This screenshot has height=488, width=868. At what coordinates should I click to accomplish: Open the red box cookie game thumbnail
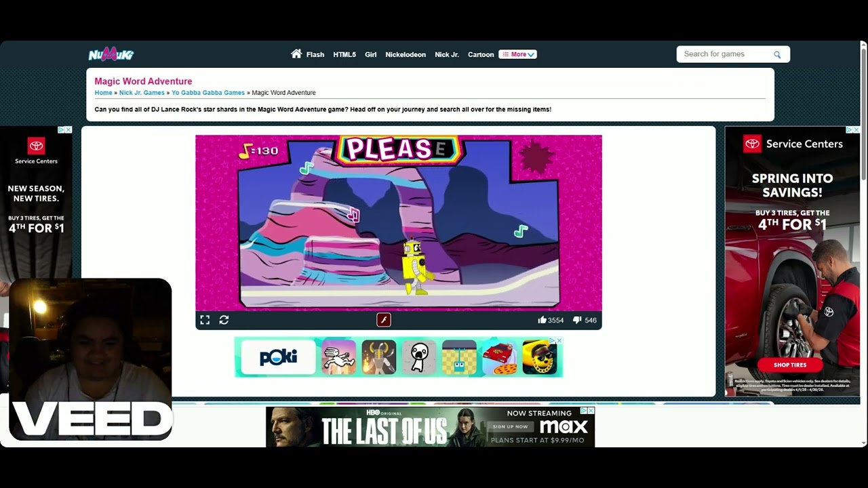tap(500, 357)
